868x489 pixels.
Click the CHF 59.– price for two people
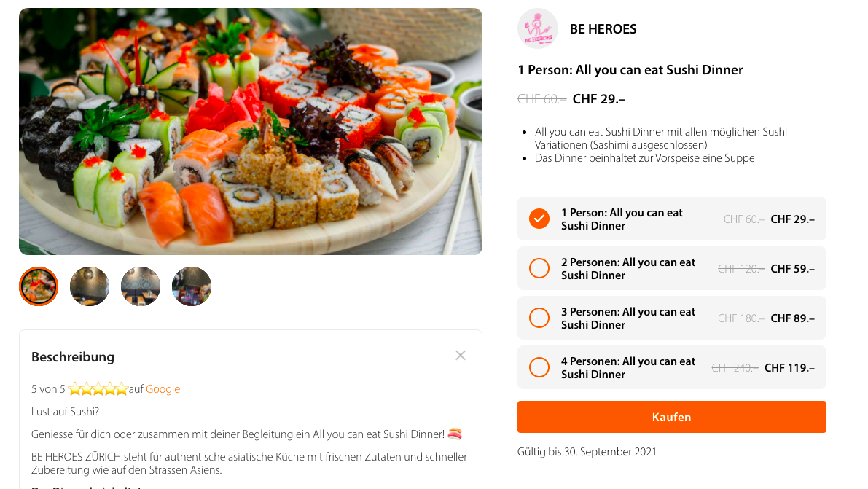click(x=793, y=269)
